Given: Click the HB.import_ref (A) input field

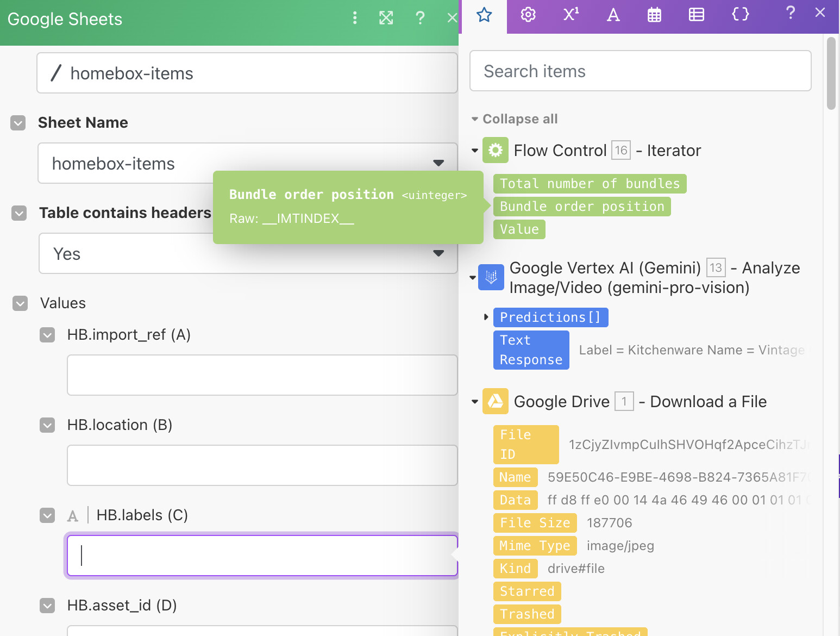Looking at the screenshot, I should coord(262,375).
